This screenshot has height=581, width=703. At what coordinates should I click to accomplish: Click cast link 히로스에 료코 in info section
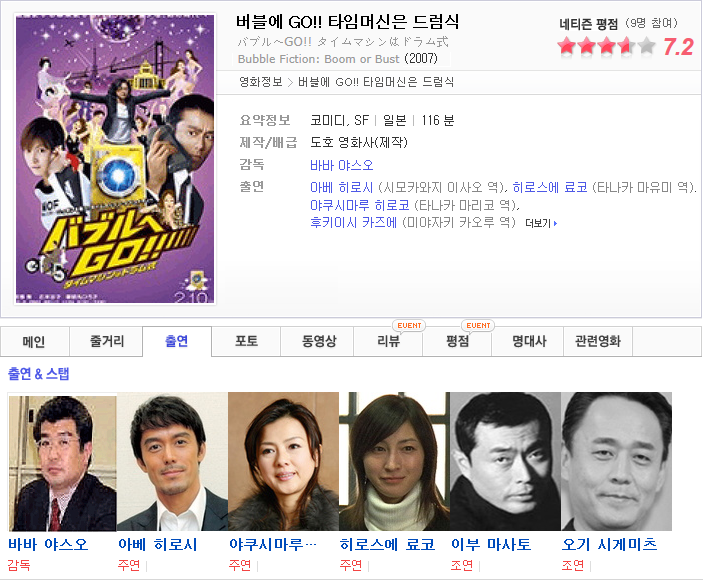tap(550, 187)
